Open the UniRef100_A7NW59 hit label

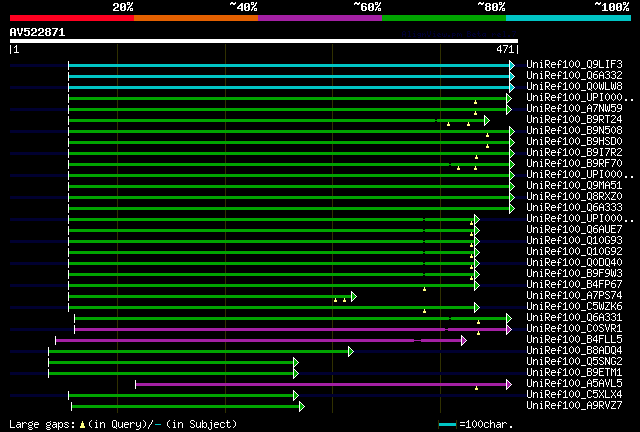pos(574,109)
